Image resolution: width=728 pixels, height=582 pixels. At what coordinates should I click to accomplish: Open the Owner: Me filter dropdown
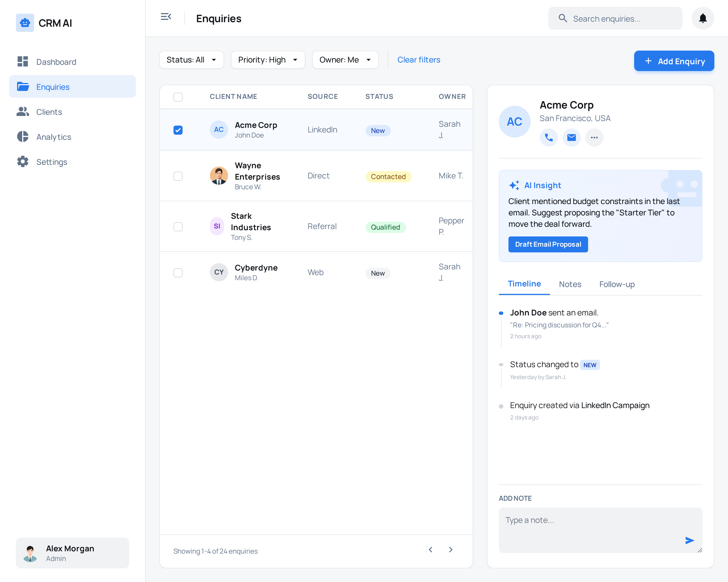[345, 60]
